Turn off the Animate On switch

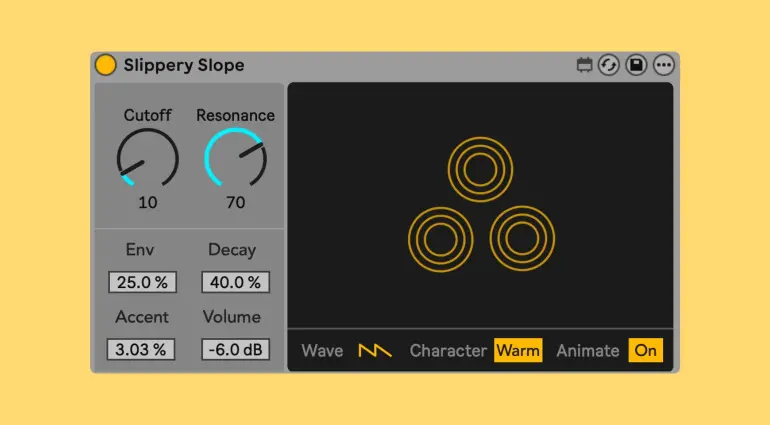pyautogui.click(x=645, y=350)
